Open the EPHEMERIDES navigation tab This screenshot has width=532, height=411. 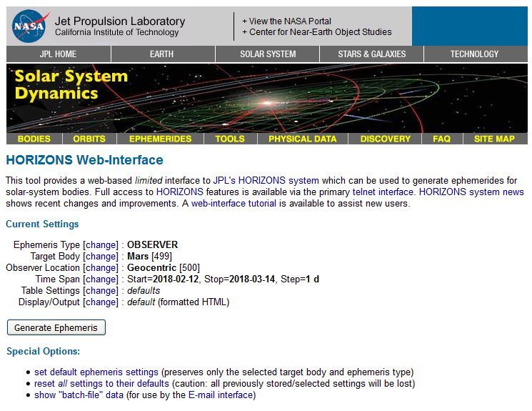pyautogui.click(x=160, y=139)
